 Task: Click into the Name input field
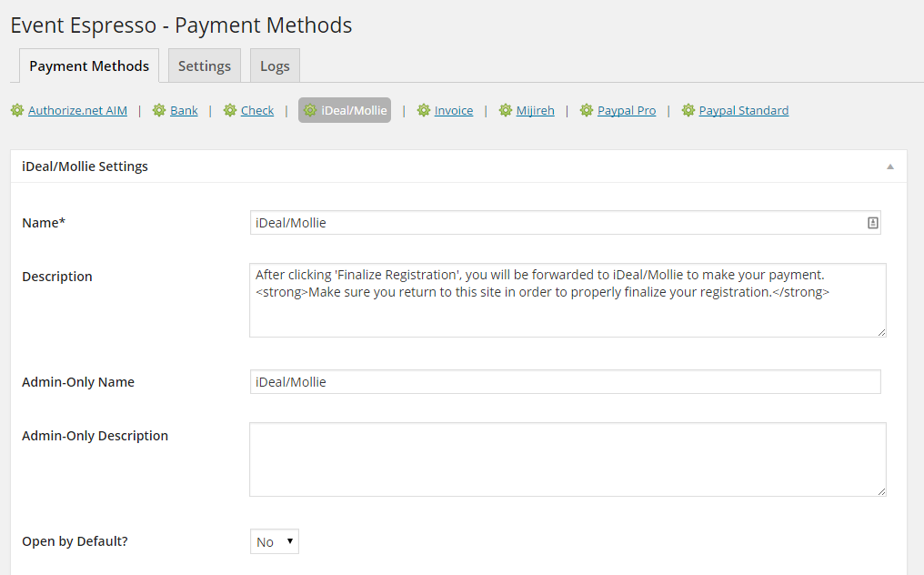click(x=565, y=223)
